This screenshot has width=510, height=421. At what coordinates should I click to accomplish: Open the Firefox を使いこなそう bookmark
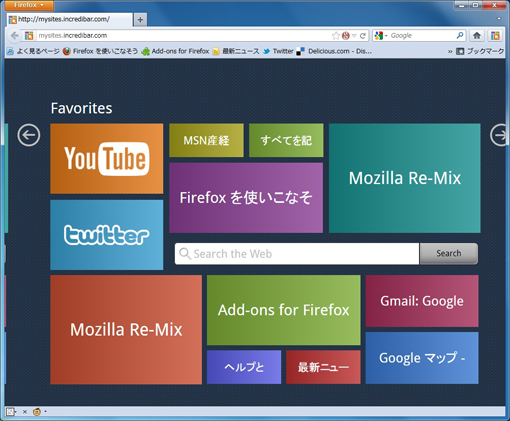tap(101, 51)
